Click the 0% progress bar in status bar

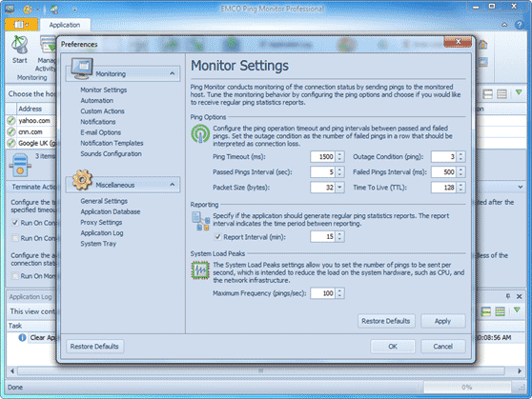tap(467, 388)
